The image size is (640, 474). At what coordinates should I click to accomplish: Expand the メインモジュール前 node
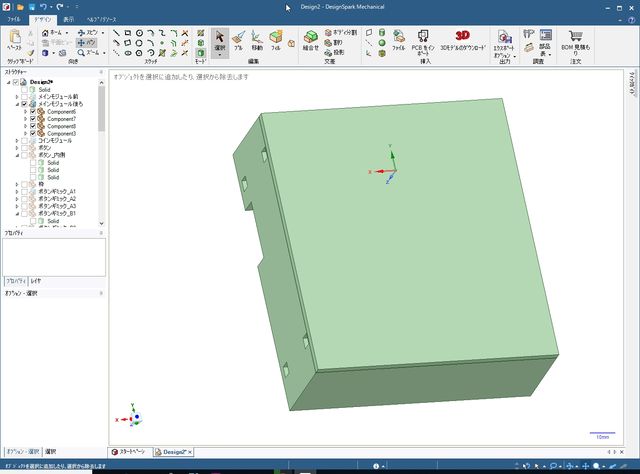click(17, 97)
